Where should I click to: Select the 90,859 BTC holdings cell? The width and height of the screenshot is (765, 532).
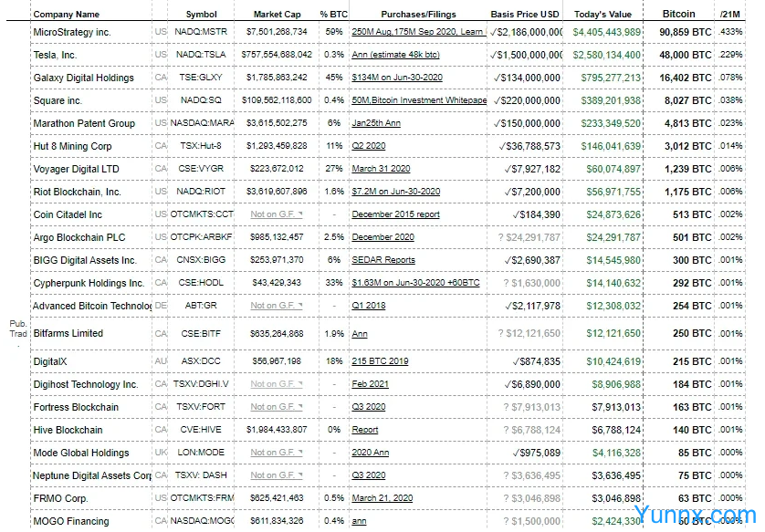point(686,32)
